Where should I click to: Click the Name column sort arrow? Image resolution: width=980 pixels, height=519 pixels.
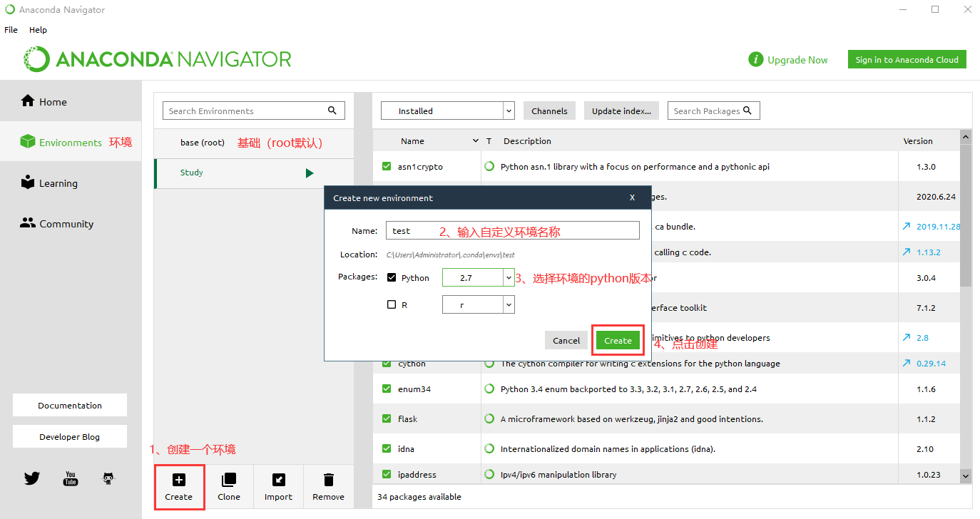pyautogui.click(x=476, y=141)
